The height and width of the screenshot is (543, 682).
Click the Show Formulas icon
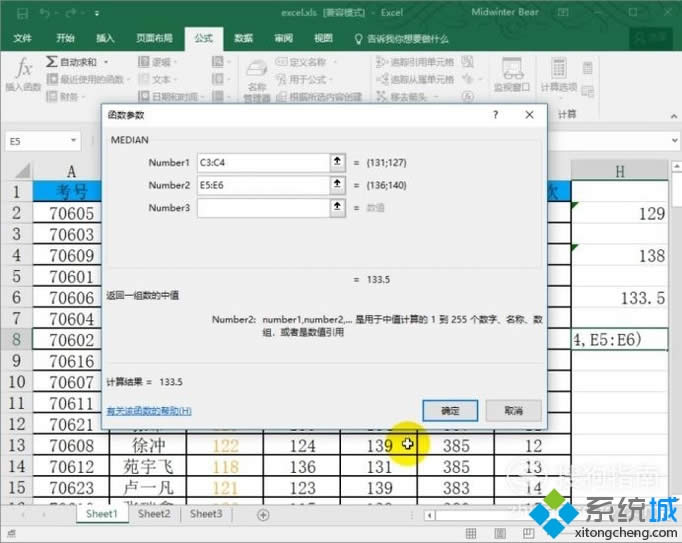[468, 62]
